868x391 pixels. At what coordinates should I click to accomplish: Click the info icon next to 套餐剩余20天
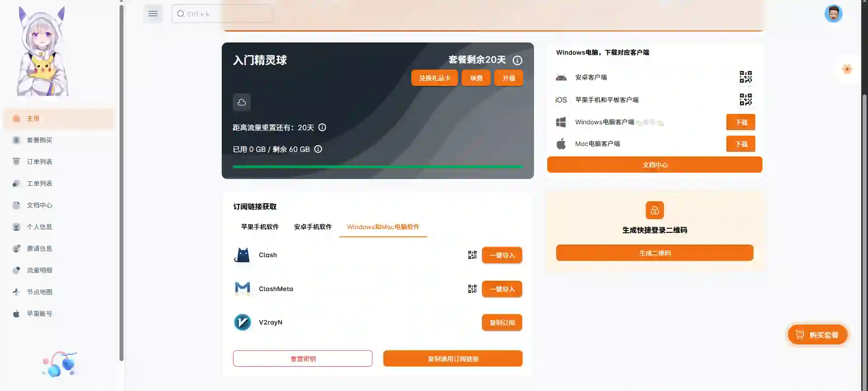click(x=517, y=60)
